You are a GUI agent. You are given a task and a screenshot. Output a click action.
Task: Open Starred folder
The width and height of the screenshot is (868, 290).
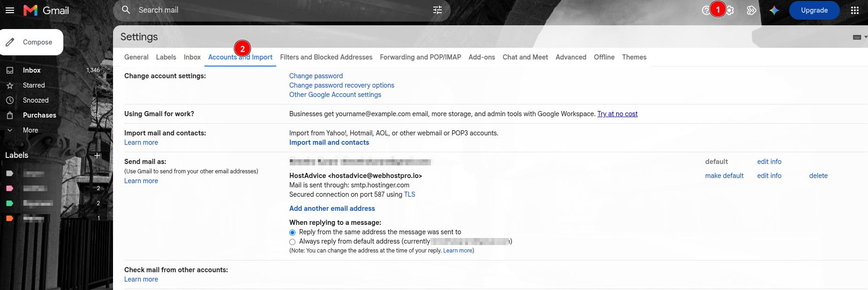click(34, 85)
